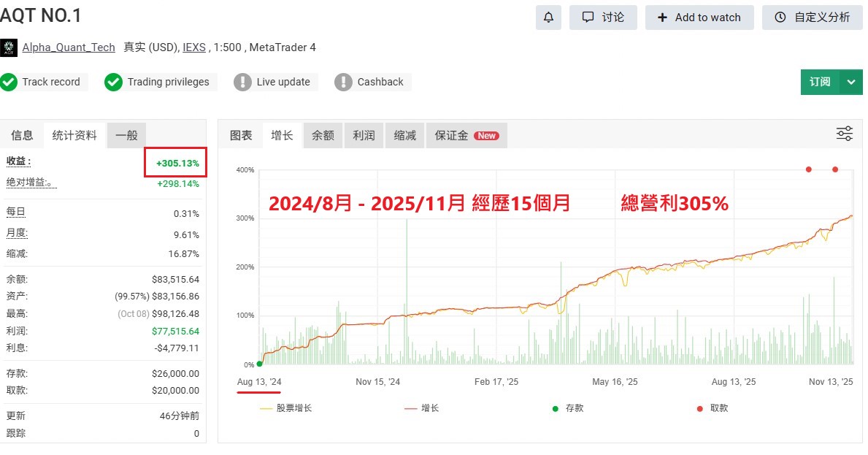Toggle 取款 withdrawals legend marker
This screenshot has height=455, width=868.
click(x=713, y=408)
